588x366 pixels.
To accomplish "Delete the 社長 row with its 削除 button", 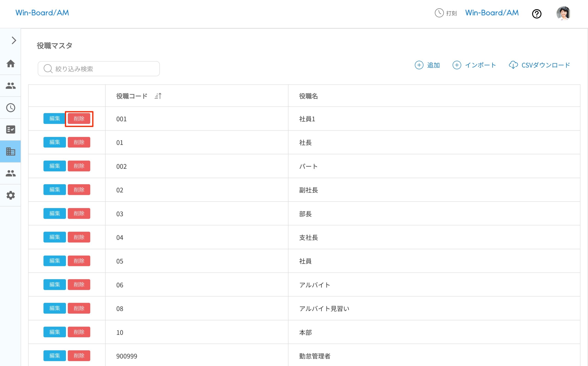I will click(79, 142).
